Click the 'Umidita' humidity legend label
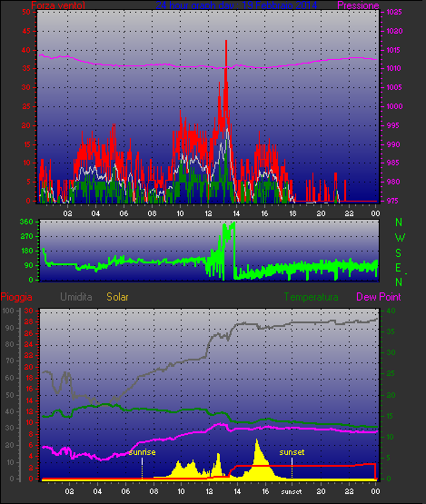 pyautogui.click(x=76, y=297)
